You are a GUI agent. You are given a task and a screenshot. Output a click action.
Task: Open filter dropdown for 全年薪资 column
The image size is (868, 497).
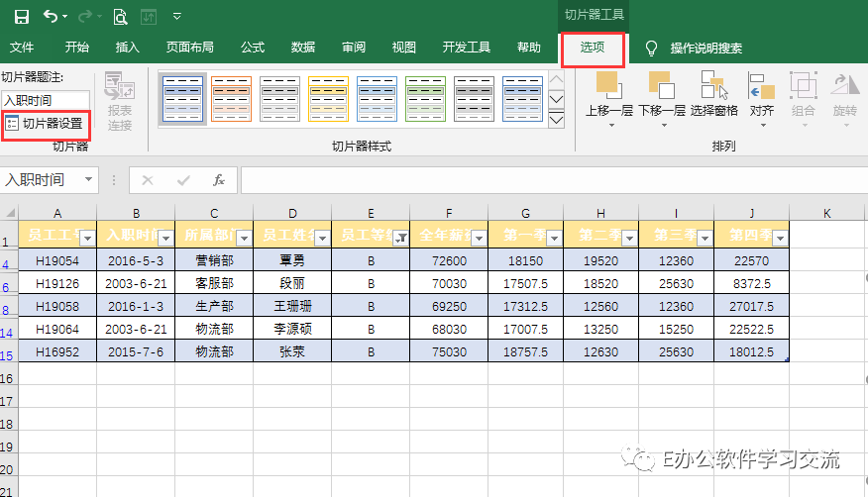click(x=479, y=239)
